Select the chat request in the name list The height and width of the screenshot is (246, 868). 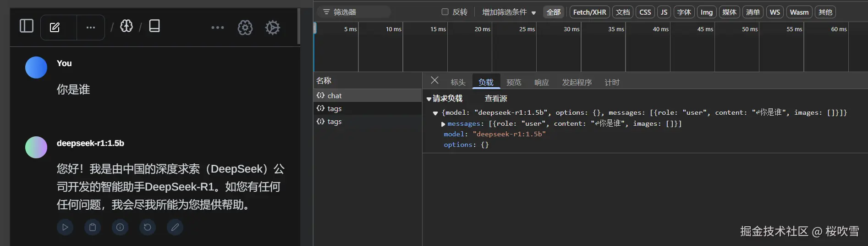point(335,95)
